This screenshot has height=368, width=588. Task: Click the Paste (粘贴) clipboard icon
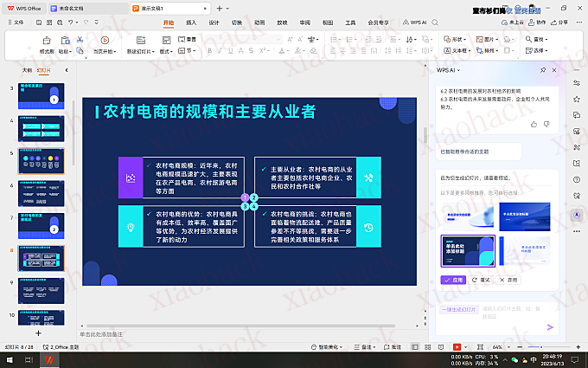tap(65, 41)
